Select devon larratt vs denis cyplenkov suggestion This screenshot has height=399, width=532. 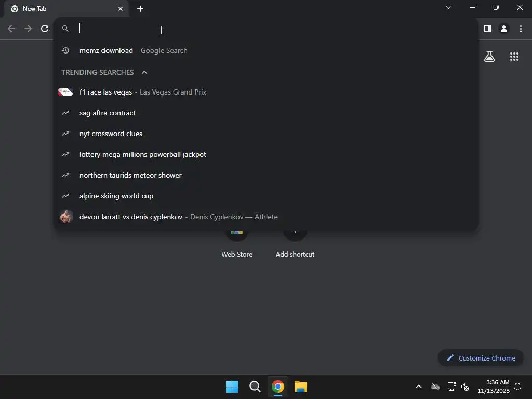267,217
